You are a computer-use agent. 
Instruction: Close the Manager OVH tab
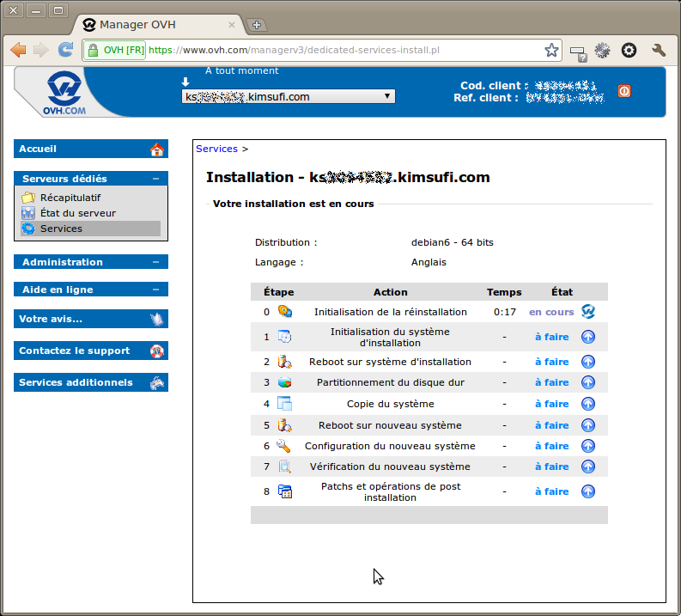coord(232,25)
